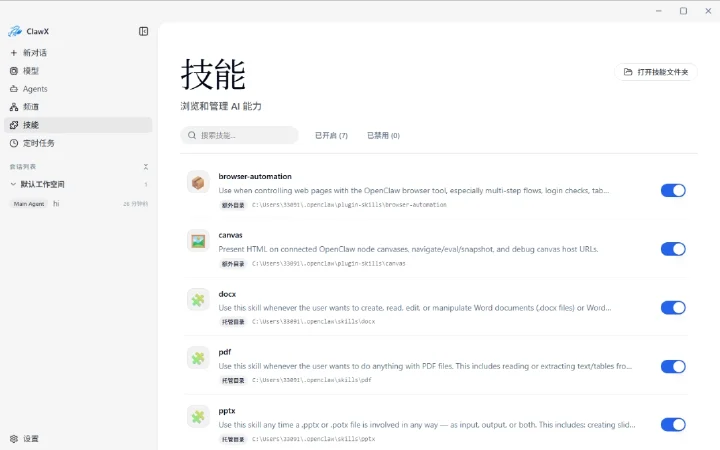Image resolution: width=720 pixels, height=450 pixels.
Task: Focus the 搜索技能 search field
Action: 239,135
